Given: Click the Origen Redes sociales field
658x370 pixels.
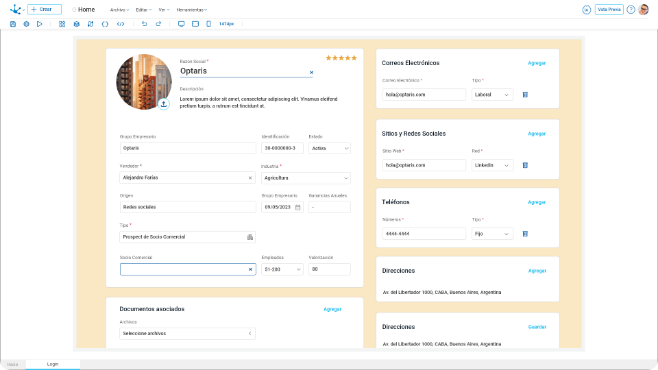Looking at the screenshot, I should 188,207.
